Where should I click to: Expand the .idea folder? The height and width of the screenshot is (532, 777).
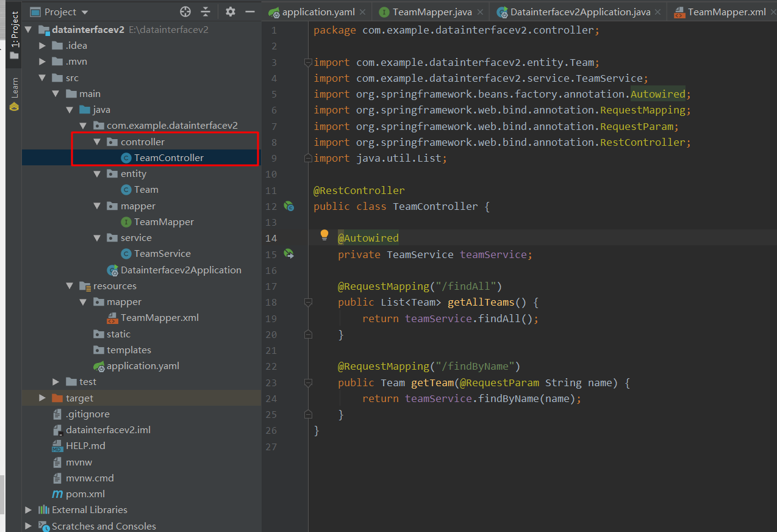click(x=42, y=45)
